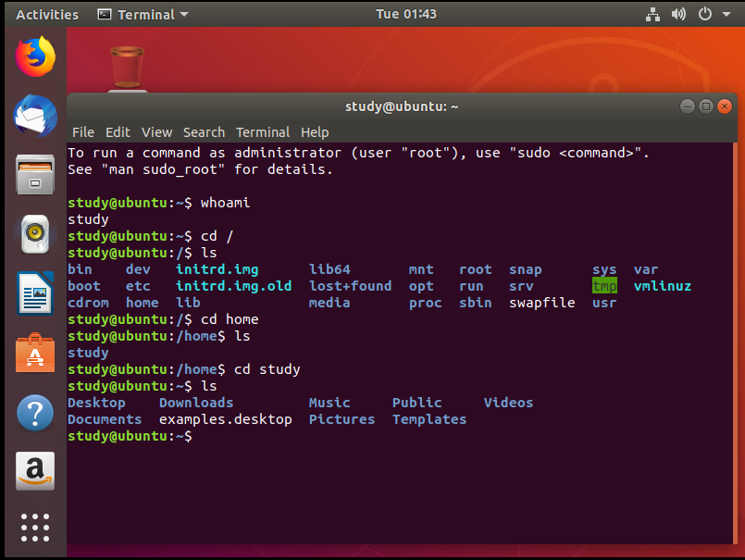Open the Files manager in dock
This screenshot has height=560, width=745.
(34, 175)
